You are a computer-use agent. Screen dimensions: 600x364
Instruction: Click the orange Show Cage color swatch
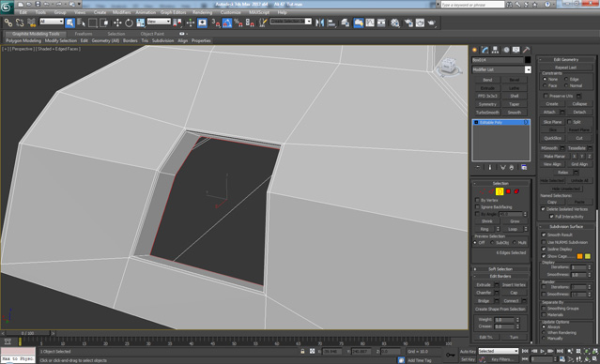point(579,256)
